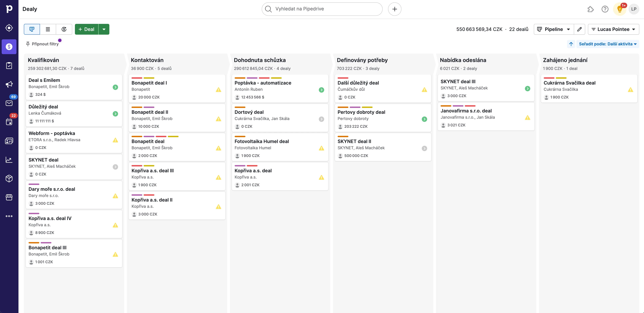The height and width of the screenshot is (313, 644).
Task: Open the Products box icon in sidebar
Action: tap(9, 178)
